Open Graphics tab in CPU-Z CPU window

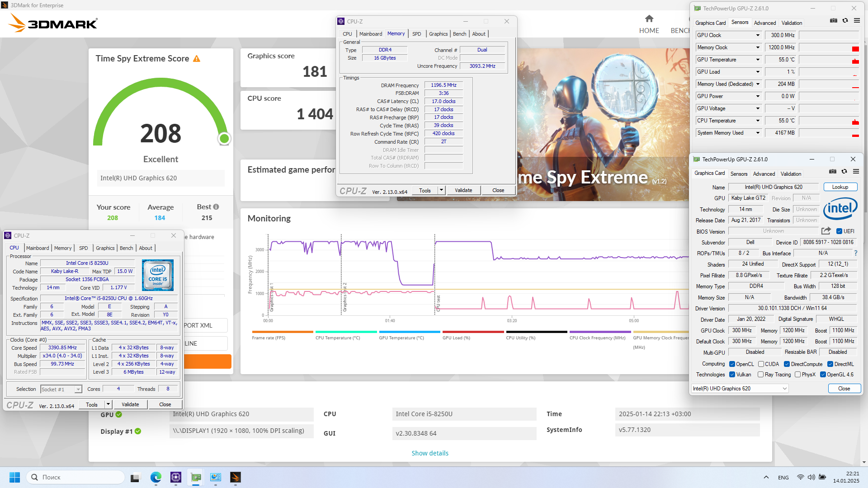point(105,248)
